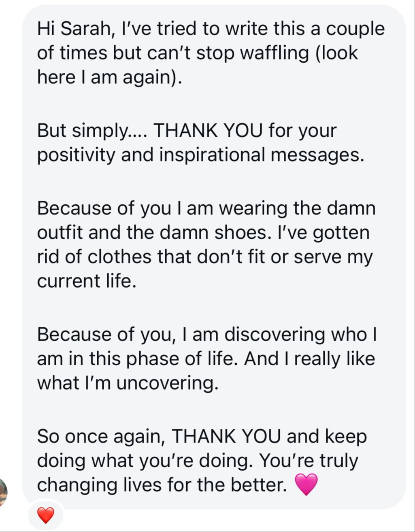Click the "positivity and inspirational messages" line

click(x=200, y=155)
